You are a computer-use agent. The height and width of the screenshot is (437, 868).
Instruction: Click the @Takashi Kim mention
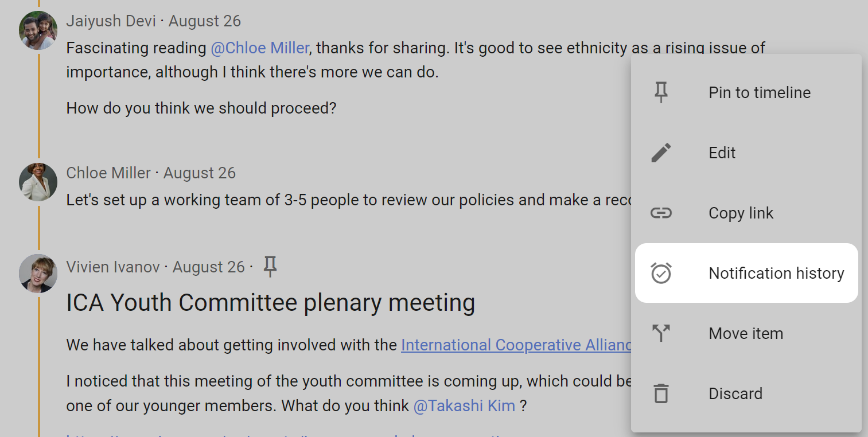(464, 407)
